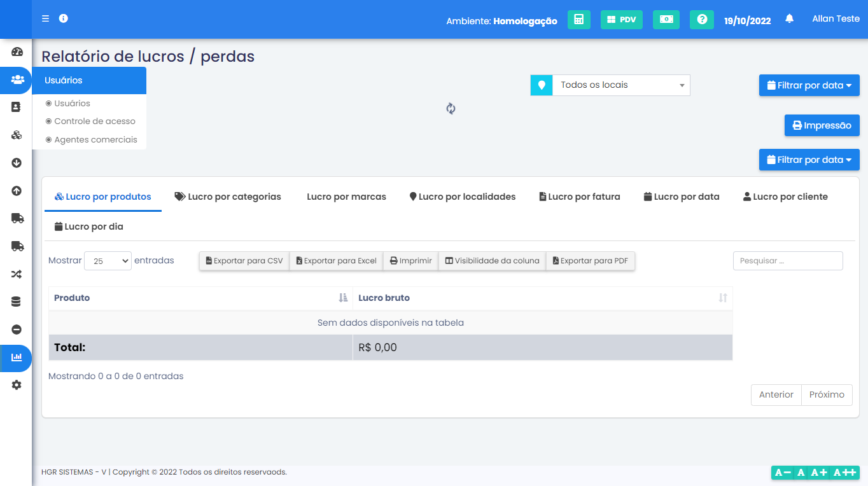The image size is (868, 486).
Task: Click the Impressão button
Action: [x=822, y=126]
